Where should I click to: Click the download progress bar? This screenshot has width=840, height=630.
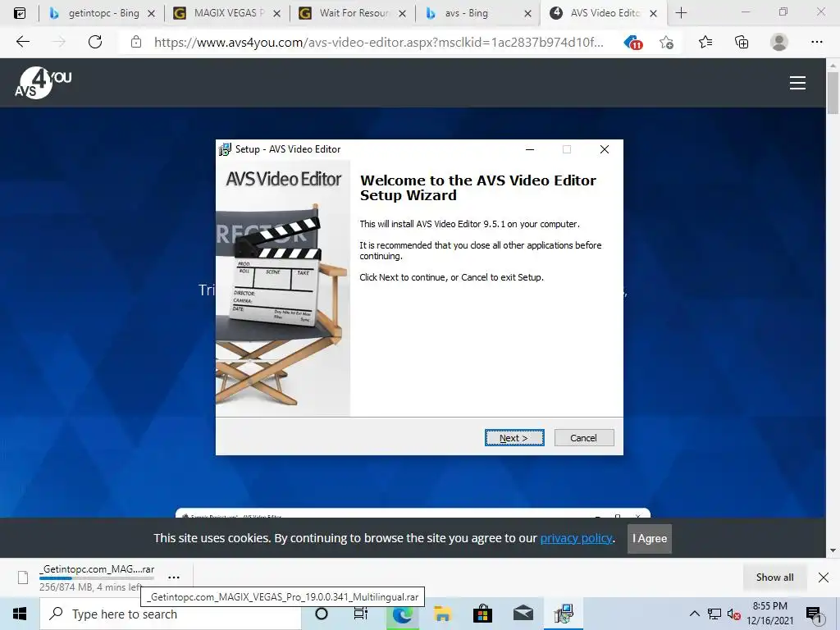pos(97,578)
